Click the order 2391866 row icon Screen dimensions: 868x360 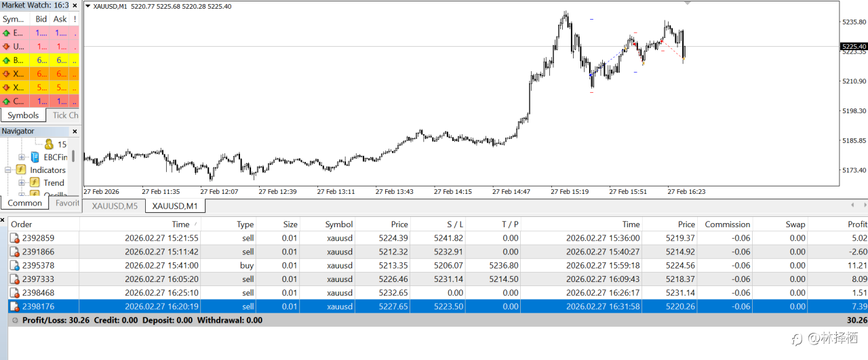(x=14, y=252)
